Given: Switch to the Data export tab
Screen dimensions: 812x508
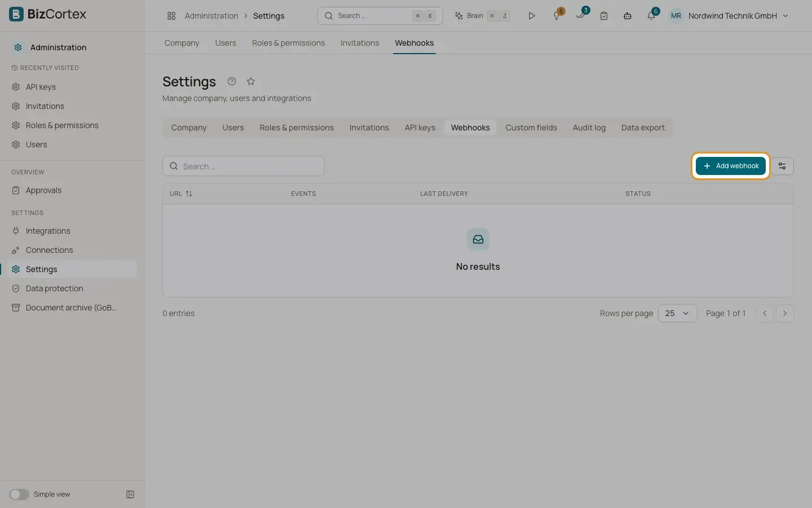Looking at the screenshot, I should [x=643, y=128].
